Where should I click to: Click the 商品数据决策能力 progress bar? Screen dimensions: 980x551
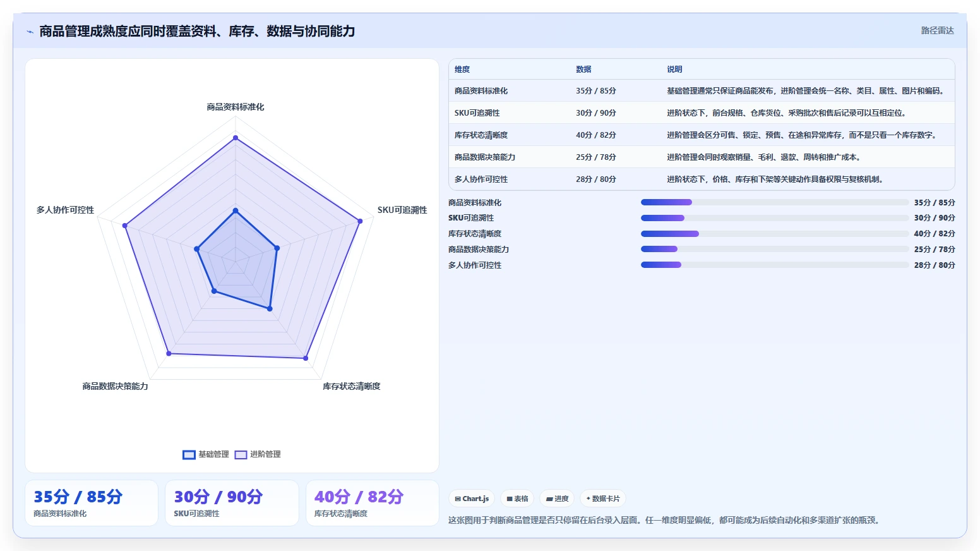click(x=775, y=249)
